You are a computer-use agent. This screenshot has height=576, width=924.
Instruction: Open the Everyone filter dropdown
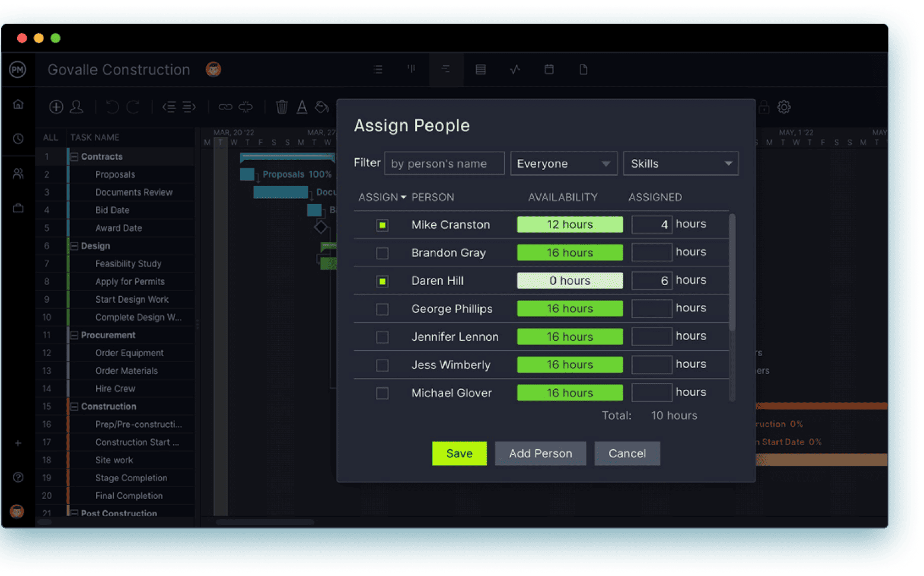(x=563, y=164)
